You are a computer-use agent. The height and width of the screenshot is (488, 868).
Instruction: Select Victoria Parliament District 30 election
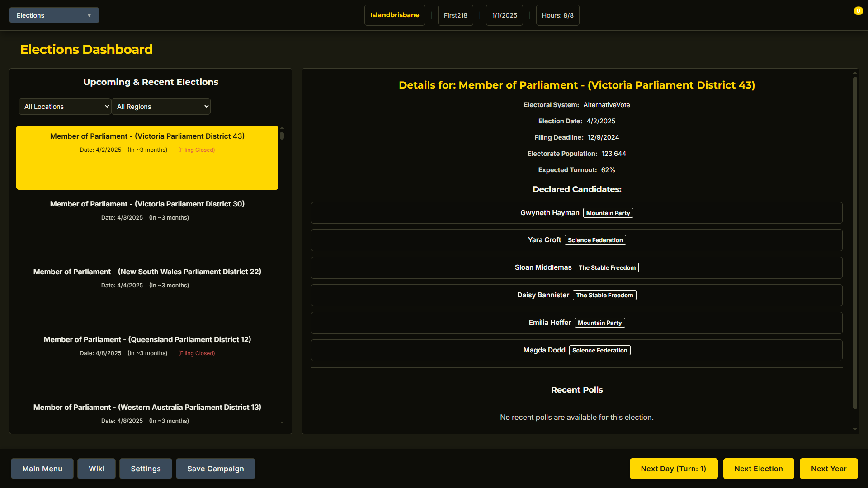coord(147,211)
